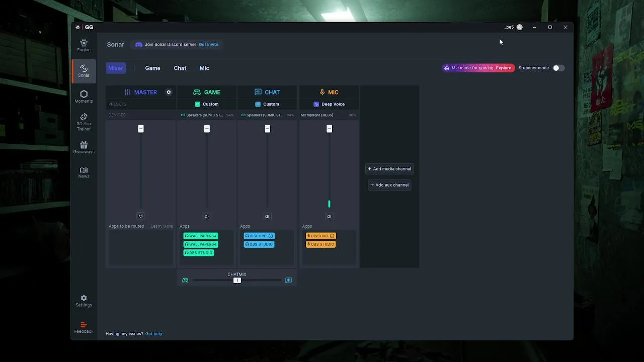Click the _be5 account avatar

pyautogui.click(x=520, y=27)
